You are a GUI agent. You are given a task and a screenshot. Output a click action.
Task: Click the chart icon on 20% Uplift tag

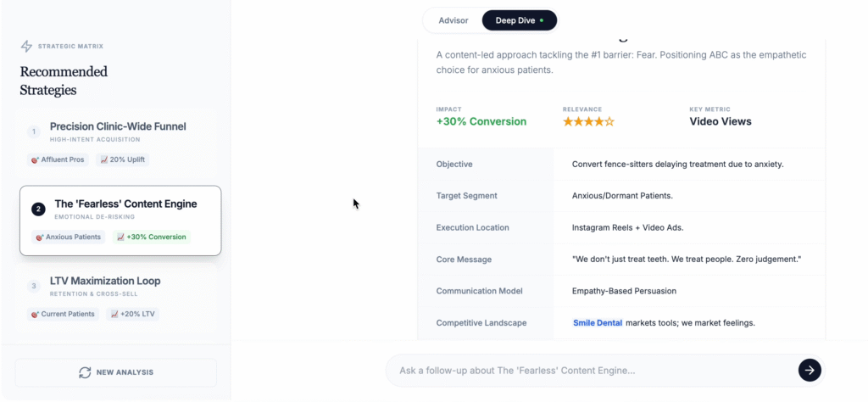point(104,159)
